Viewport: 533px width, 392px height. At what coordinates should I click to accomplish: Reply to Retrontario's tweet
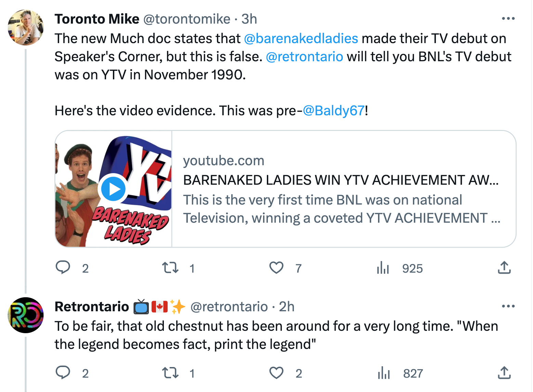pyautogui.click(x=63, y=373)
